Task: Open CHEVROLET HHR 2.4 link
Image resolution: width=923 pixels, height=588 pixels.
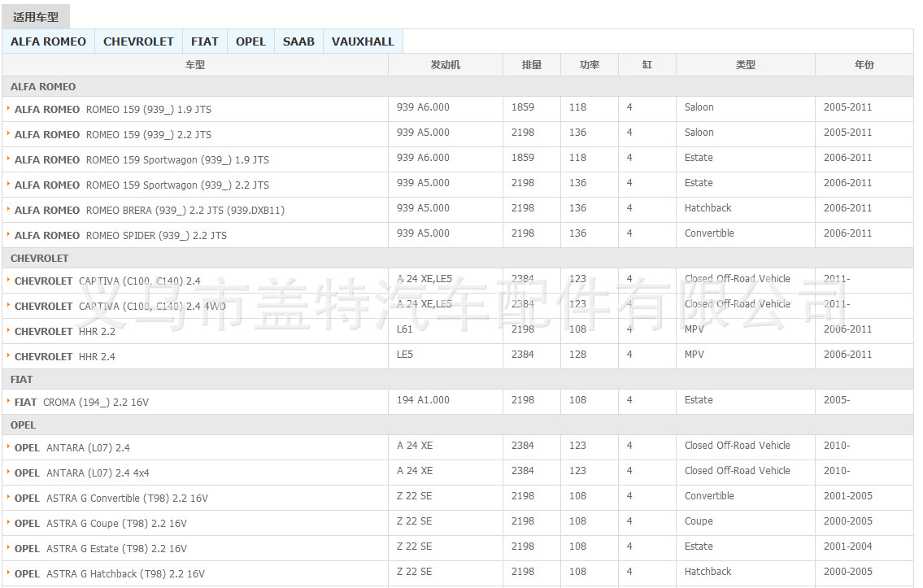Action: (65, 357)
